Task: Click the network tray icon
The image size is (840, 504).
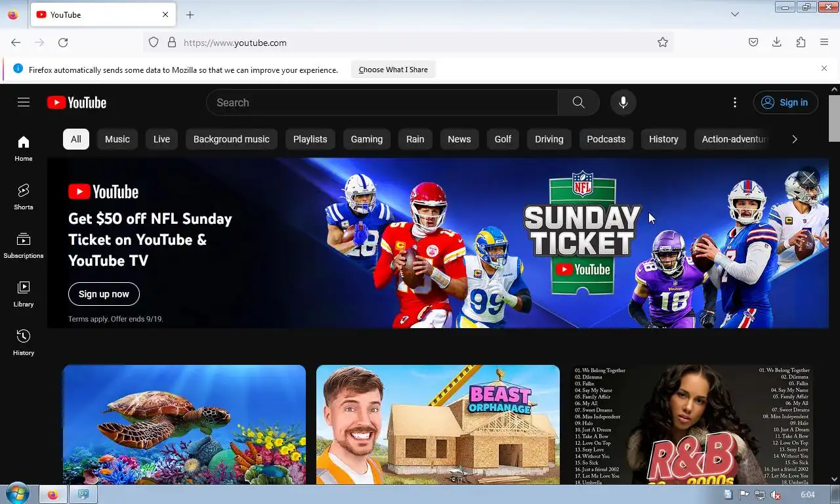Action: [760, 495]
